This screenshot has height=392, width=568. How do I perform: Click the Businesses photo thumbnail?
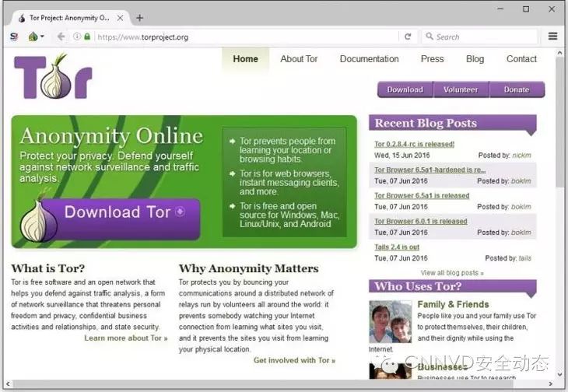(x=390, y=371)
